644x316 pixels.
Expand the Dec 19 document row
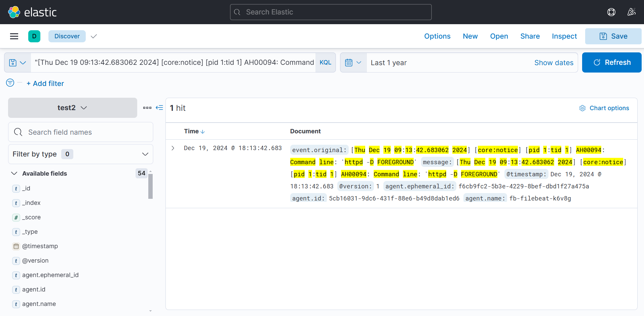coord(173,148)
